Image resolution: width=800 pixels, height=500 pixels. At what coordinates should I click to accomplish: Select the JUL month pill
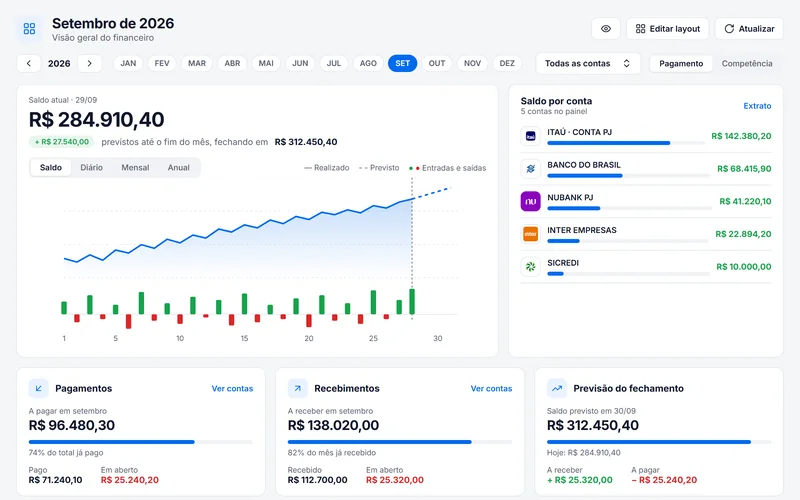334,63
